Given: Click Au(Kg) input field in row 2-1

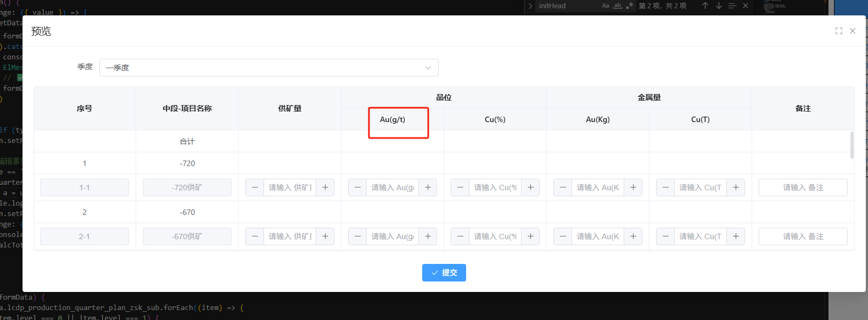Looking at the screenshot, I should 597,236.
